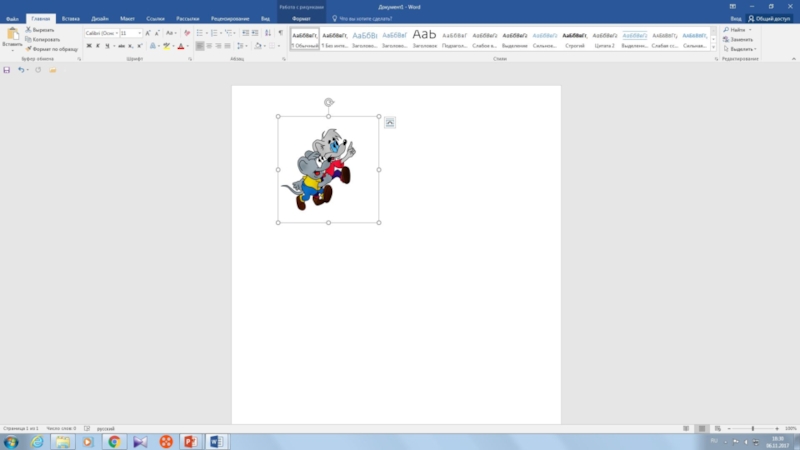Viewport: 800px width, 450px height.
Task: Open the Формат picture tools tab
Action: click(301, 18)
